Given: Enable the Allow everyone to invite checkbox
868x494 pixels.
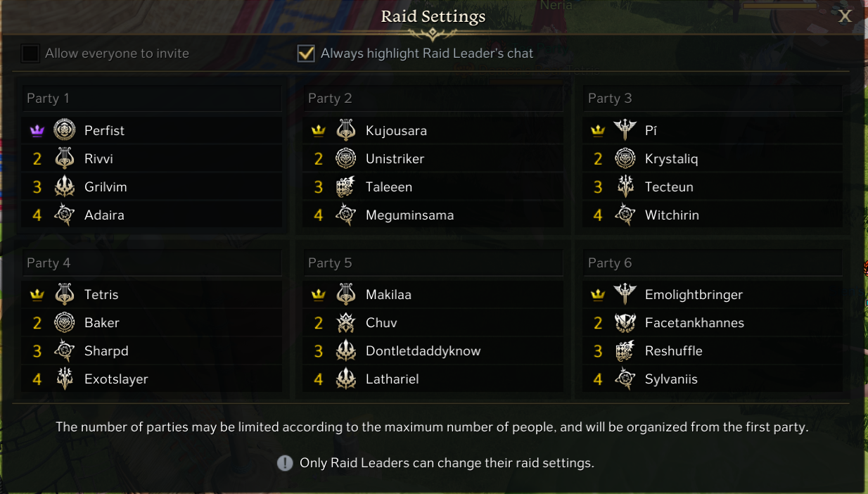Looking at the screenshot, I should pos(30,53).
